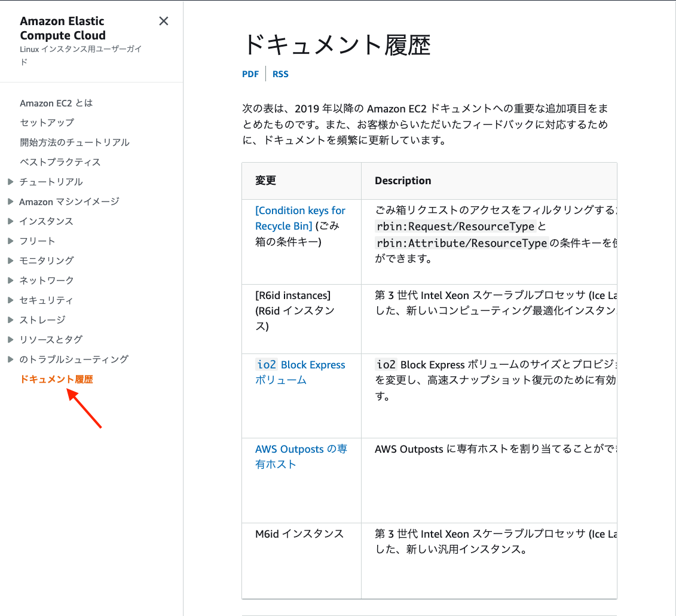Click the Amazon Elastic Compute Cloud guide title
Viewport: 676px width, 616px height.
tap(63, 28)
